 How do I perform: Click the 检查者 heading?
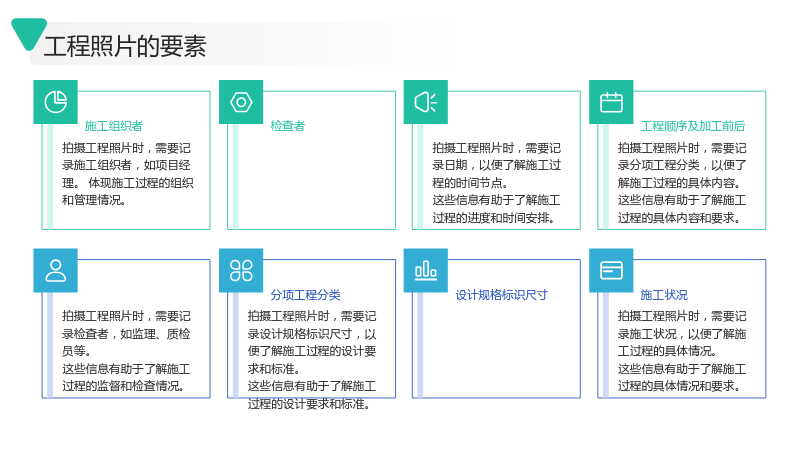pyautogui.click(x=288, y=126)
